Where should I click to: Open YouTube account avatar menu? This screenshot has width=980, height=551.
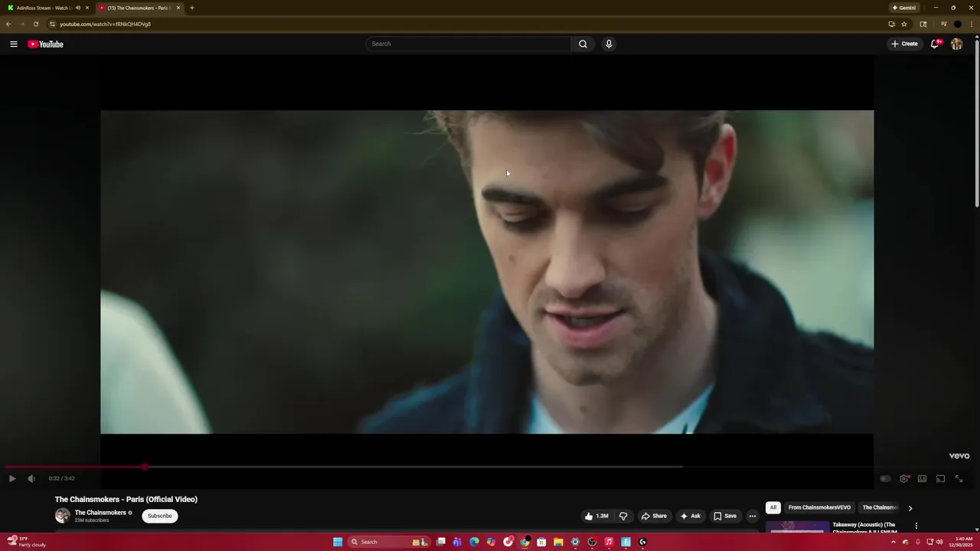(x=956, y=44)
